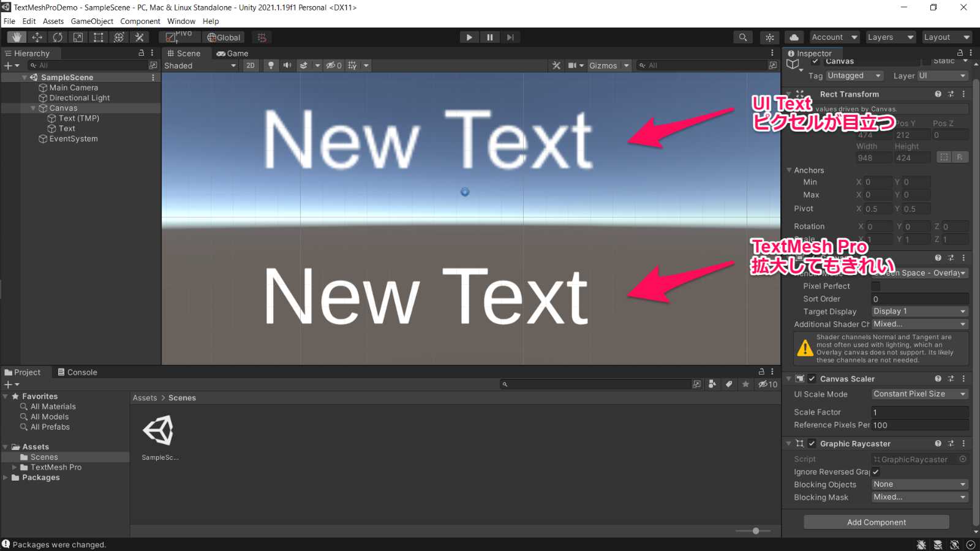
Task: Uncheck Ignore Reversed Graphics
Action: tap(876, 472)
